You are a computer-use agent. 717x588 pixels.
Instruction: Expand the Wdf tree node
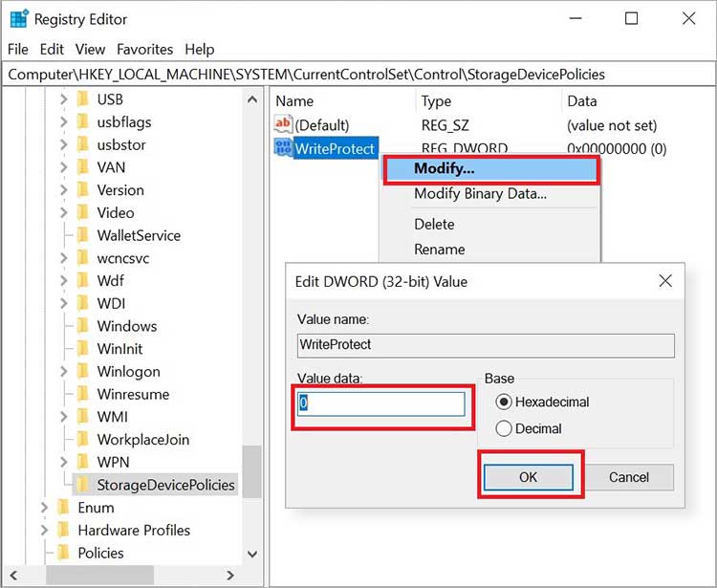click(x=63, y=281)
